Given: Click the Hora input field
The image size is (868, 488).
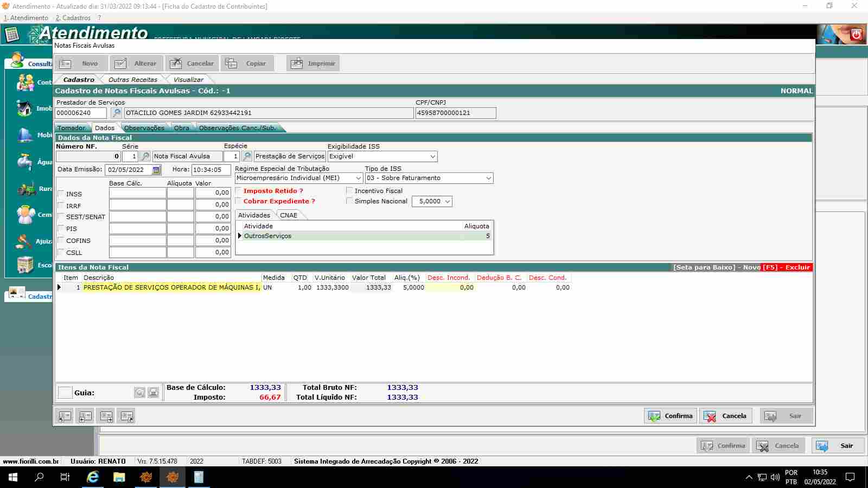Looking at the screenshot, I should click(210, 170).
